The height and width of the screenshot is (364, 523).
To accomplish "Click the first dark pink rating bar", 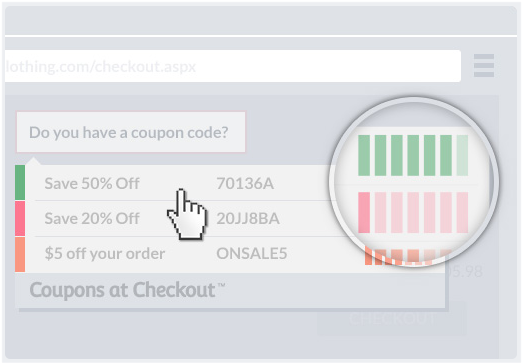I will pyautogui.click(x=364, y=213).
